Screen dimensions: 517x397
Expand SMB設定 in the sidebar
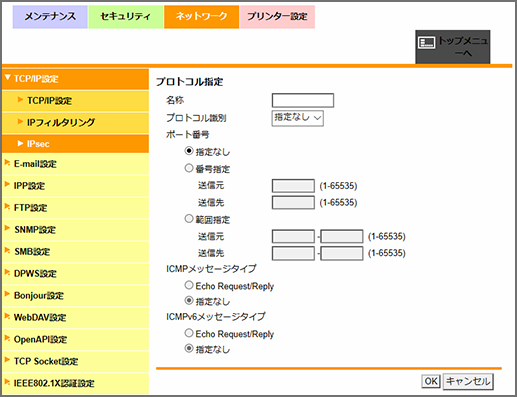[x=75, y=252]
